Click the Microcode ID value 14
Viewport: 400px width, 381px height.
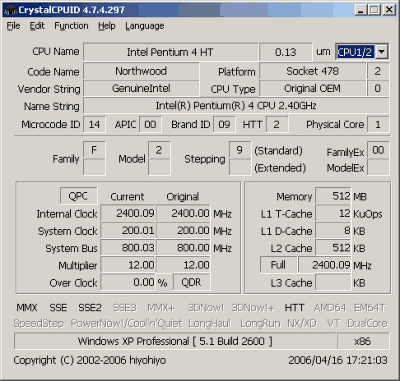[x=94, y=124]
